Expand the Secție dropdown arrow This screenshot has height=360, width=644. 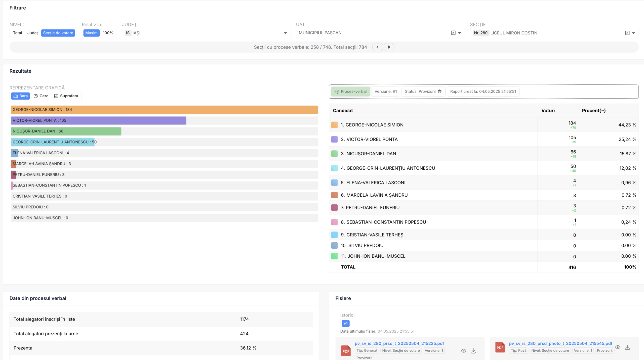click(633, 33)
